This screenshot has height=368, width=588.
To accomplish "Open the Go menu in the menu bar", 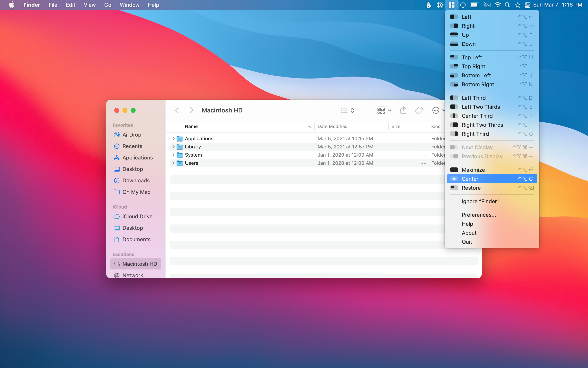I will (x=108, y=5).
